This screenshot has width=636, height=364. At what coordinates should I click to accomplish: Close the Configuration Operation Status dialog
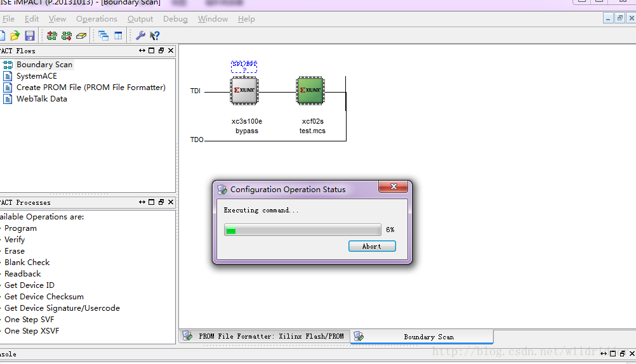coord(394,186)
